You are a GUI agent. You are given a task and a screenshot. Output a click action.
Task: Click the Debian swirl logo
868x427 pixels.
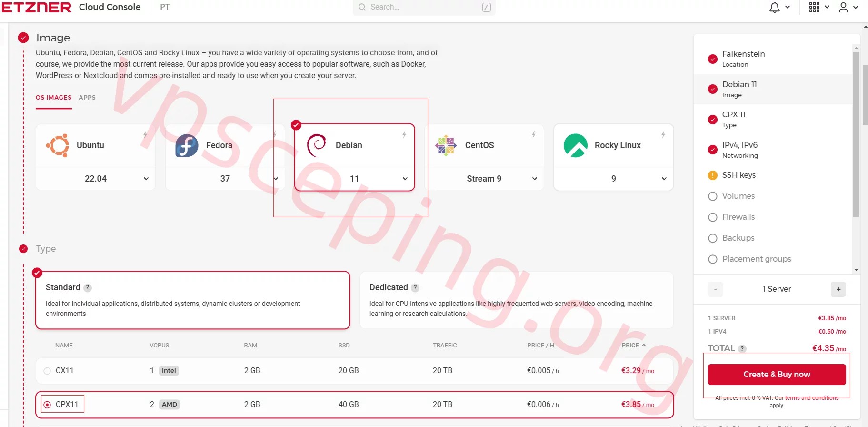[317, 145]
